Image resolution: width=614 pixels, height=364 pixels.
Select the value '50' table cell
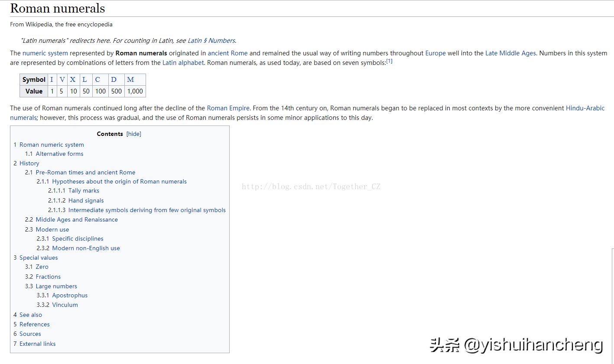(x=86, y=91)
